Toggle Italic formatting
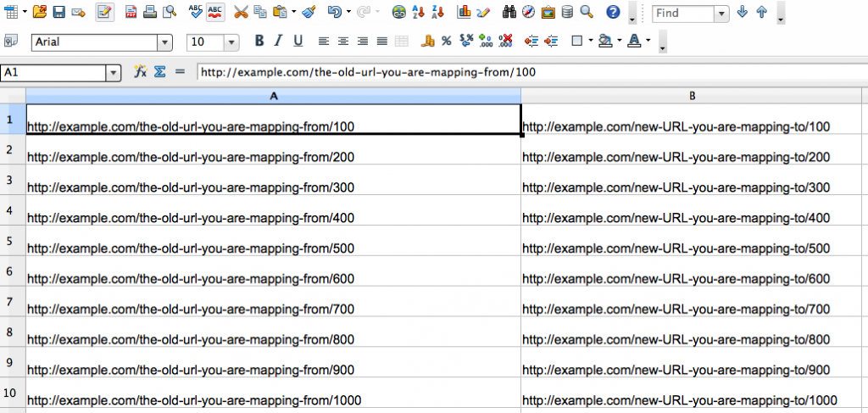The image size is (868, 413). pos(278,41)
